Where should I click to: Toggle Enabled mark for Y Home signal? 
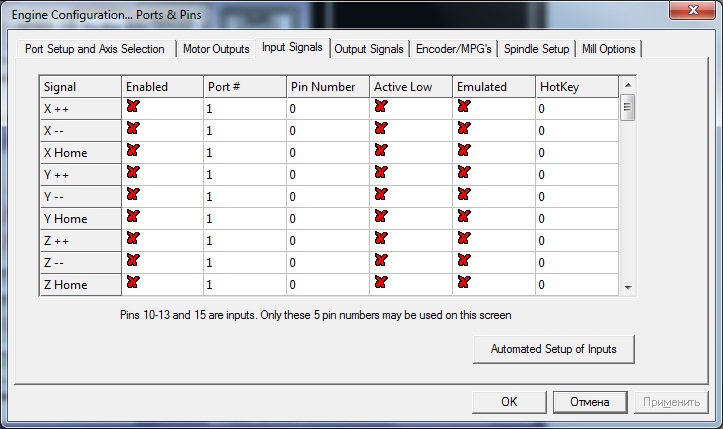point(133,216)
